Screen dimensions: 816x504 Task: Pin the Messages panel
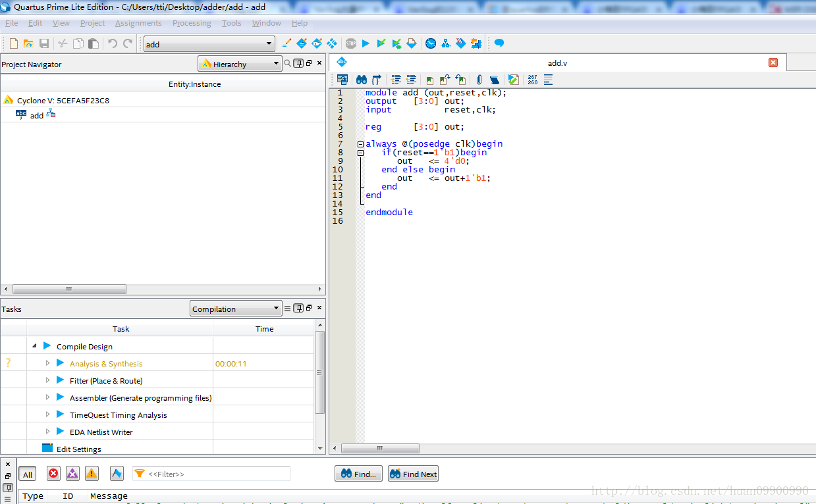(x=7, y=488)
